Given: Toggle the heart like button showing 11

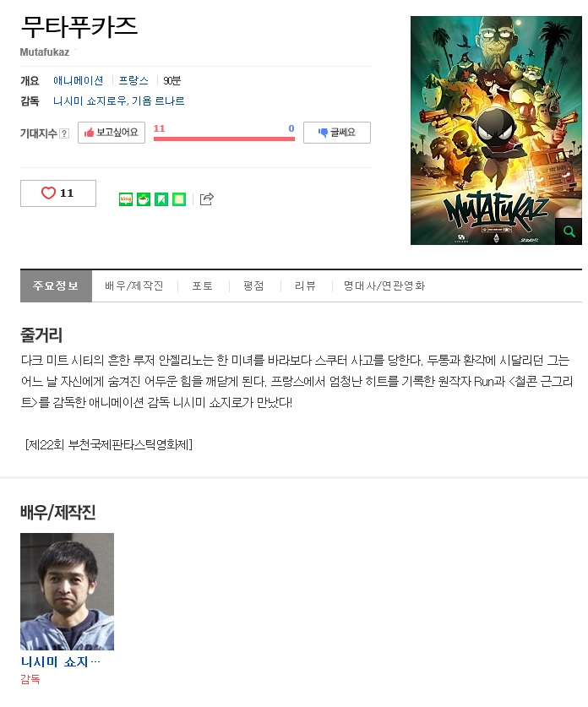Looking at the screenshot, I should coord(58,193).
